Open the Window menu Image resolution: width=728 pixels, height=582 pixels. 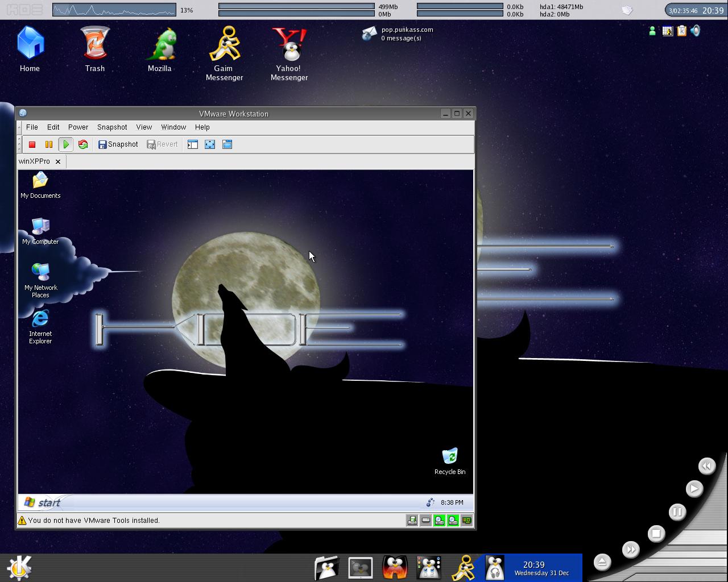pos(173,127)
